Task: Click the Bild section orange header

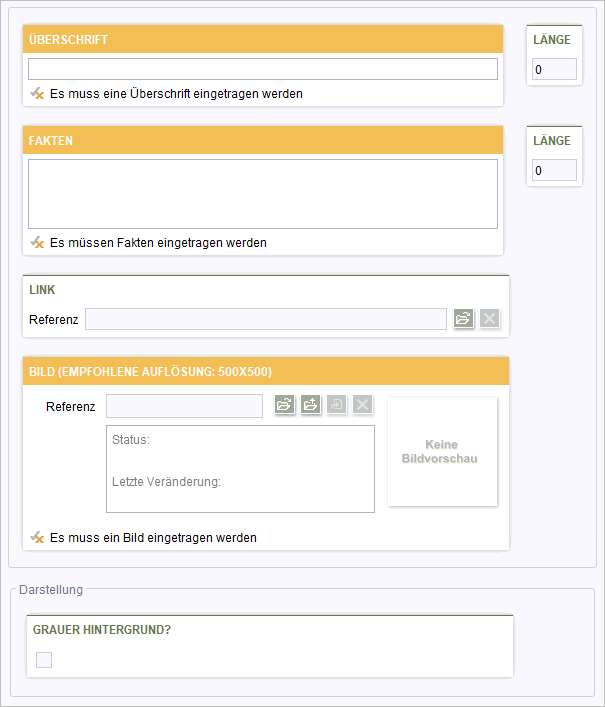Action: 266,371
